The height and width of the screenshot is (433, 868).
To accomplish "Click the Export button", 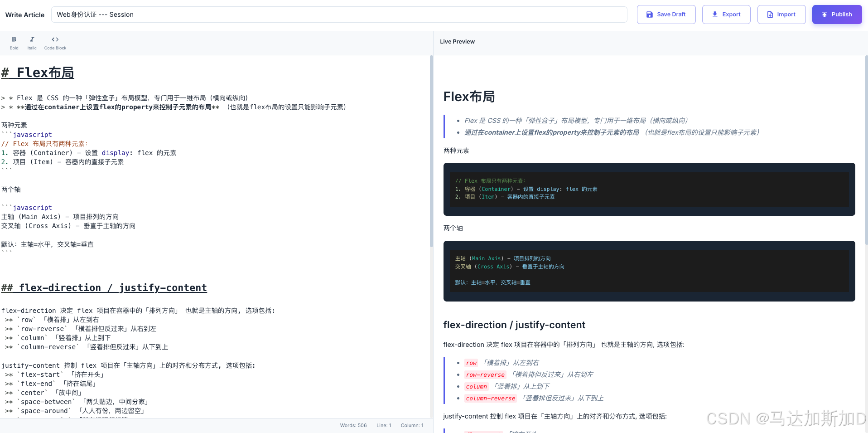I will coord(726,15).
